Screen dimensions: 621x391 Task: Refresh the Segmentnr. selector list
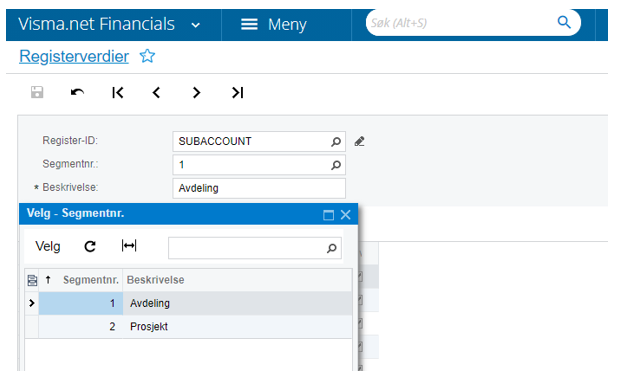(90, 246)
